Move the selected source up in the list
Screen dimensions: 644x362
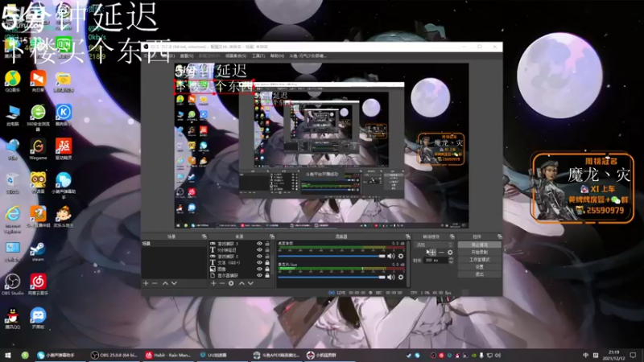242,283
